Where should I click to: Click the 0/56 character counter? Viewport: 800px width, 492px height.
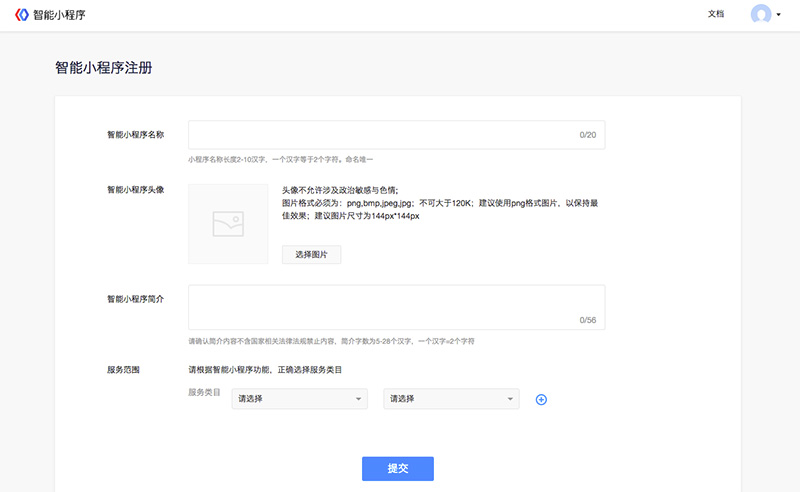(587, 320)
